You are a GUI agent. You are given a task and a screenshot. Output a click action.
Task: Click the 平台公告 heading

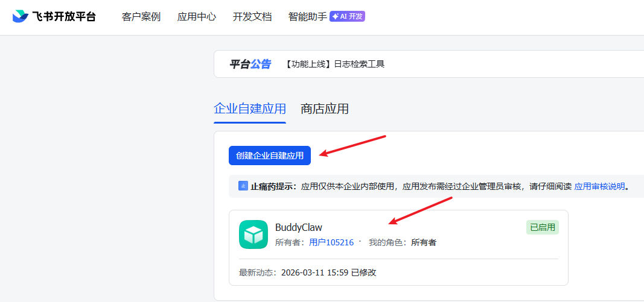250,64
